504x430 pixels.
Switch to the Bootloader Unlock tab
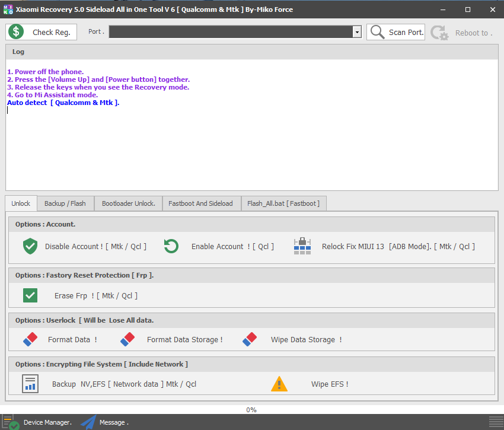(x=129, y=203)
